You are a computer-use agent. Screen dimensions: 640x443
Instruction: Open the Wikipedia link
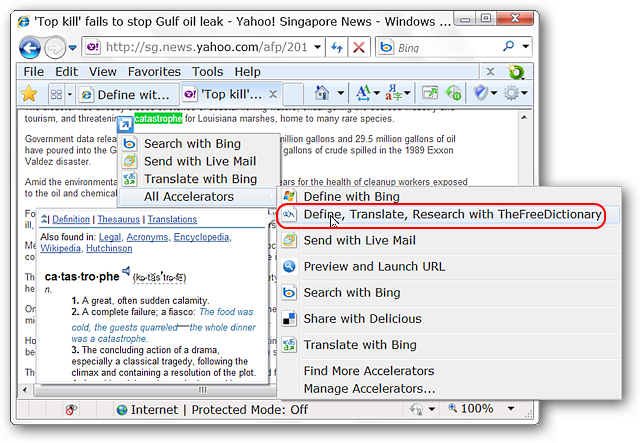[x=60, y=248]
